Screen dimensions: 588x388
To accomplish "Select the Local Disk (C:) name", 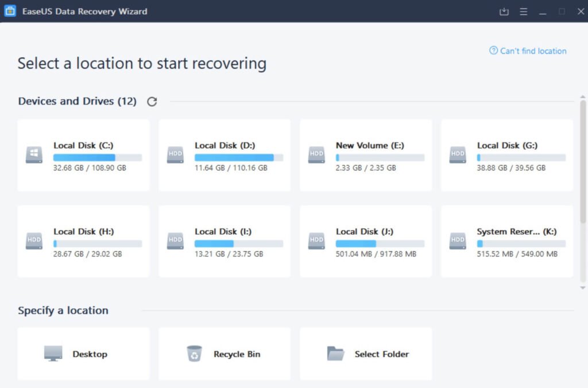I will 83,145.
